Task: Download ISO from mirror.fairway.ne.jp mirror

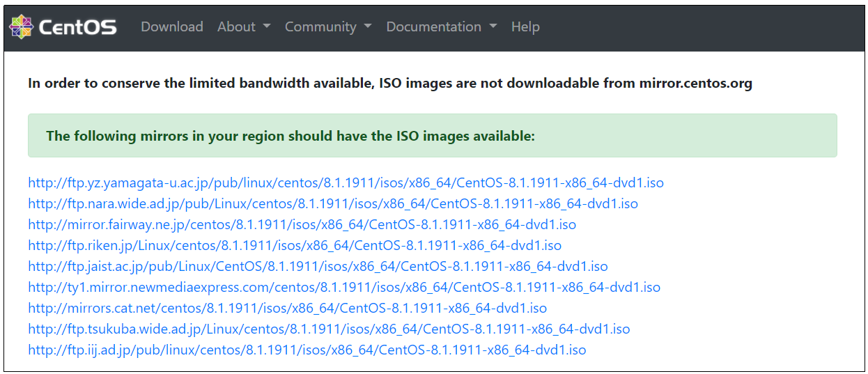Action: 302,225
